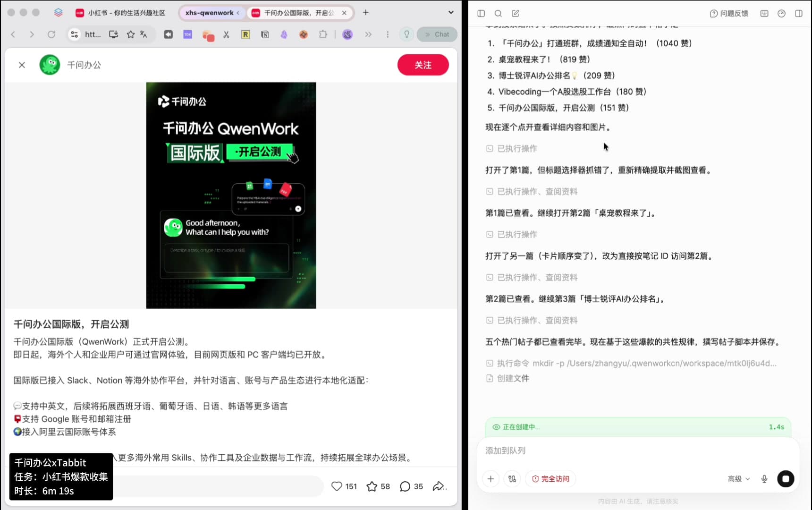Start a new chat with compose icon
Image resolution: width=812 pixels, height=510 pixels.
[x=516, y=14]
